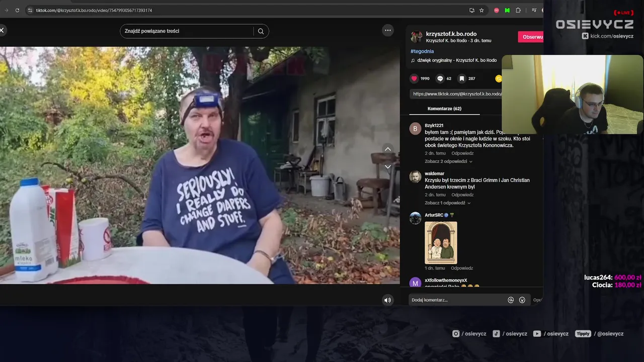Go to next video with down chevron
This screenshot has height=362, width=644.
pos(388,166)
